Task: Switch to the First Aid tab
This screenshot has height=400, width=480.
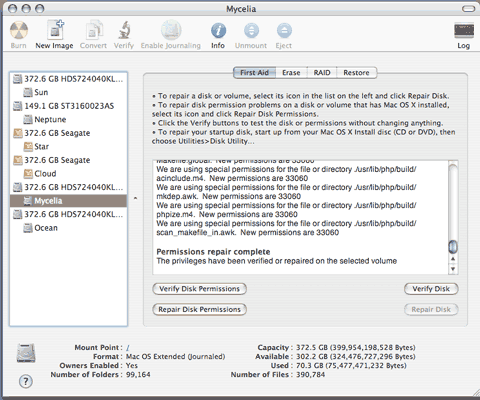Action: tap(254, 73)
